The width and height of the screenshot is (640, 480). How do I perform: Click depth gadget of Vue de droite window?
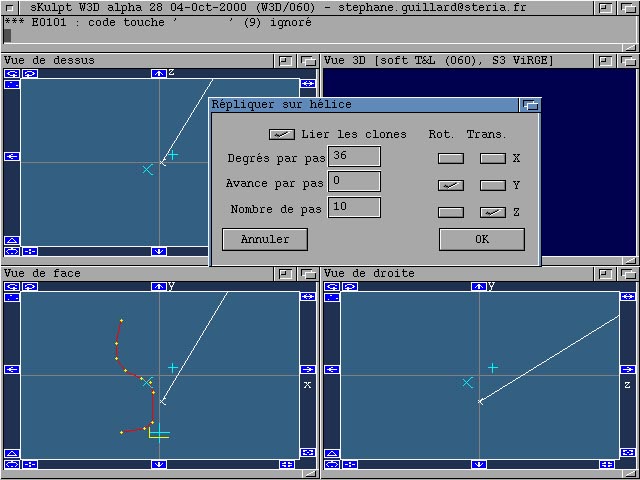tap(627, 274)
